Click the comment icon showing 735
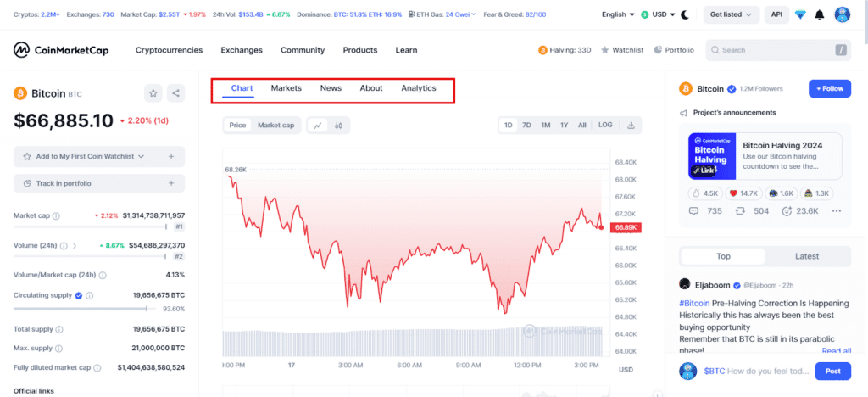This screenshot has width=868, height=397. pos(693,211)
